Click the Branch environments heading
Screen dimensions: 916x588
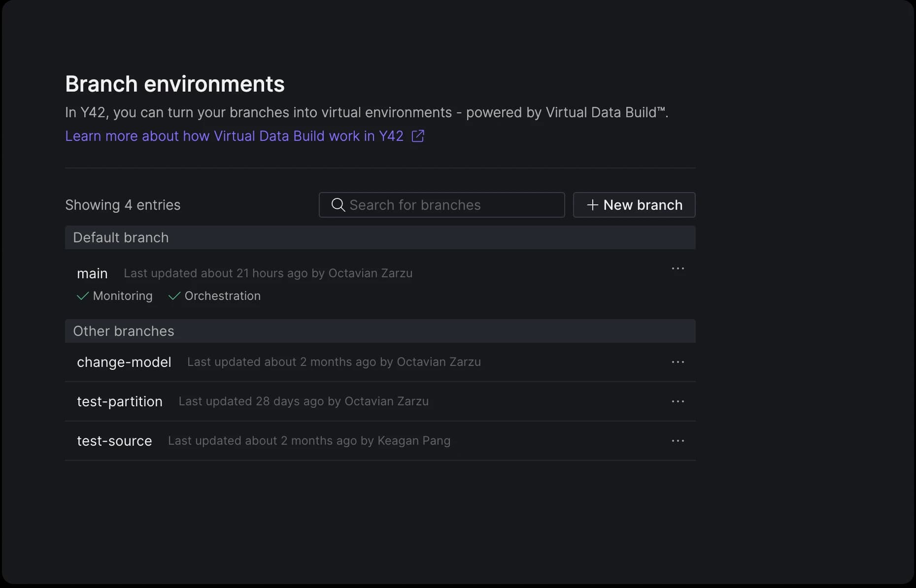click(x=175, y=84)
